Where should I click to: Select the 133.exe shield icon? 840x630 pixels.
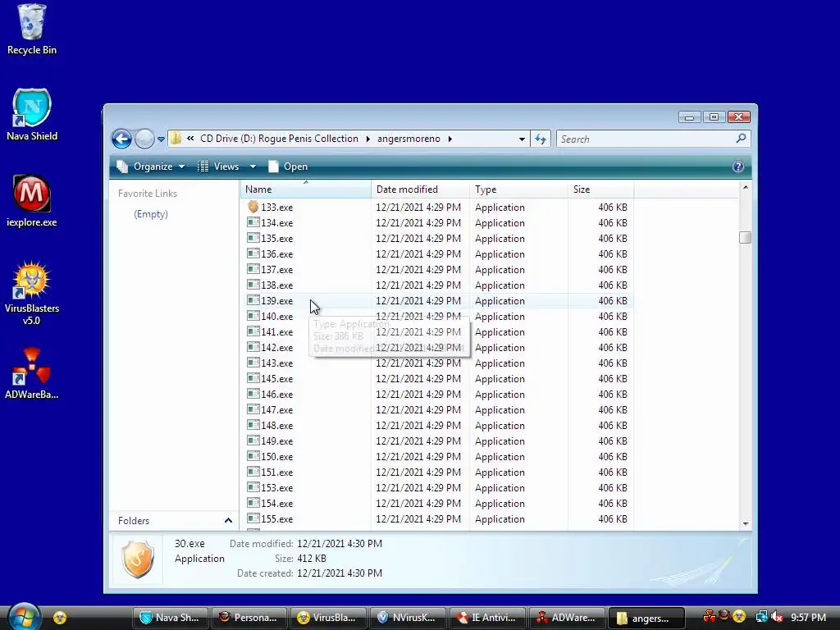[x=253, y=206]
